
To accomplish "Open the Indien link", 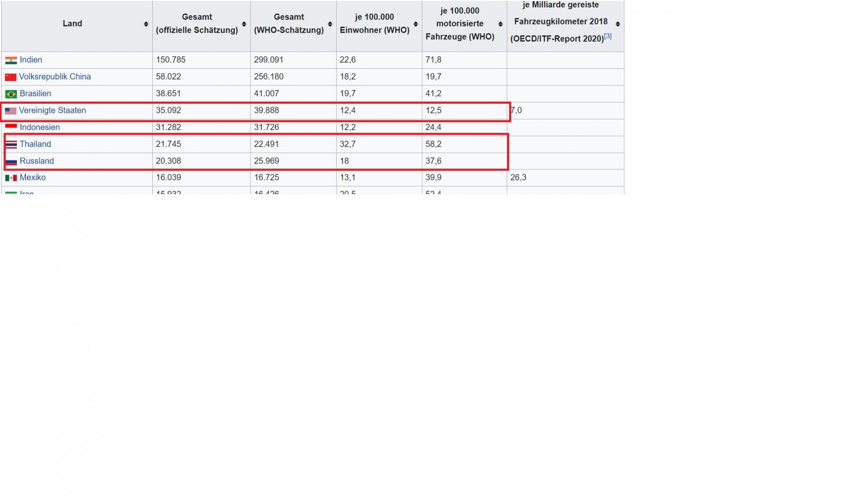I will 31,60.
